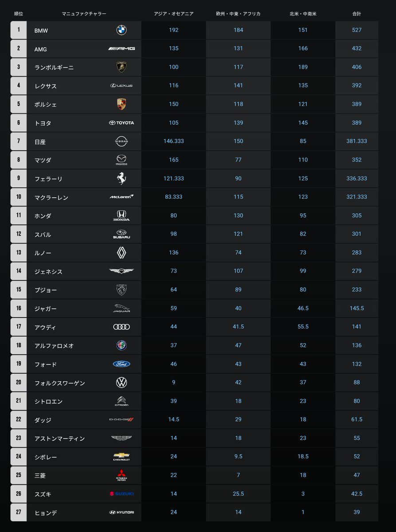Click the アジア・オセアニア column header
396x532 pixels.
[x=173, y=14]
